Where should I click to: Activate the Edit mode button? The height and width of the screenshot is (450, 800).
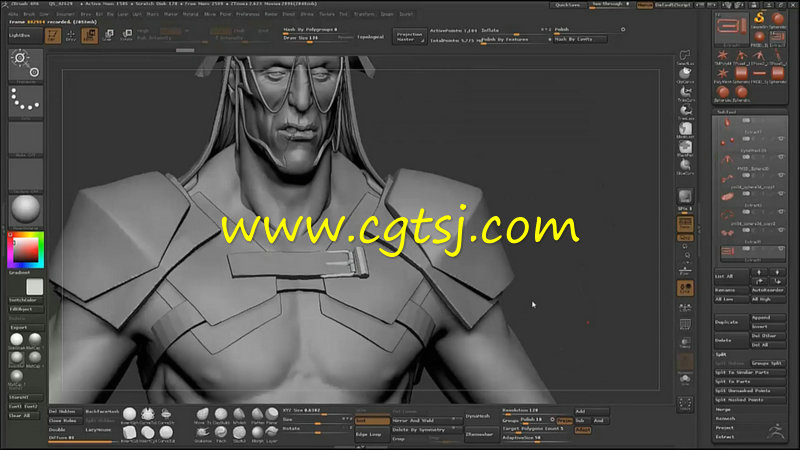pyautogui.click(x=53, y=35)
